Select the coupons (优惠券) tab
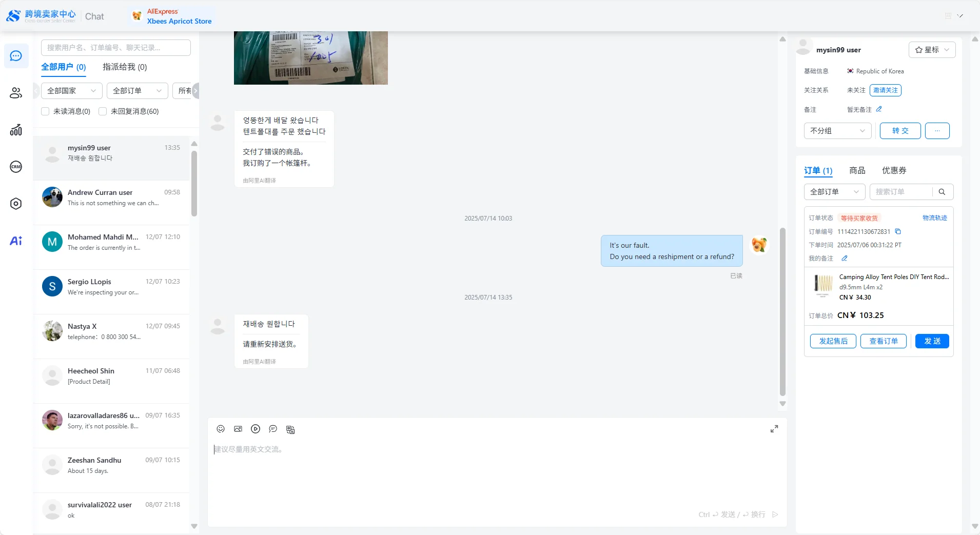Screen dimensions: 980x535 [x=894, y=171]
